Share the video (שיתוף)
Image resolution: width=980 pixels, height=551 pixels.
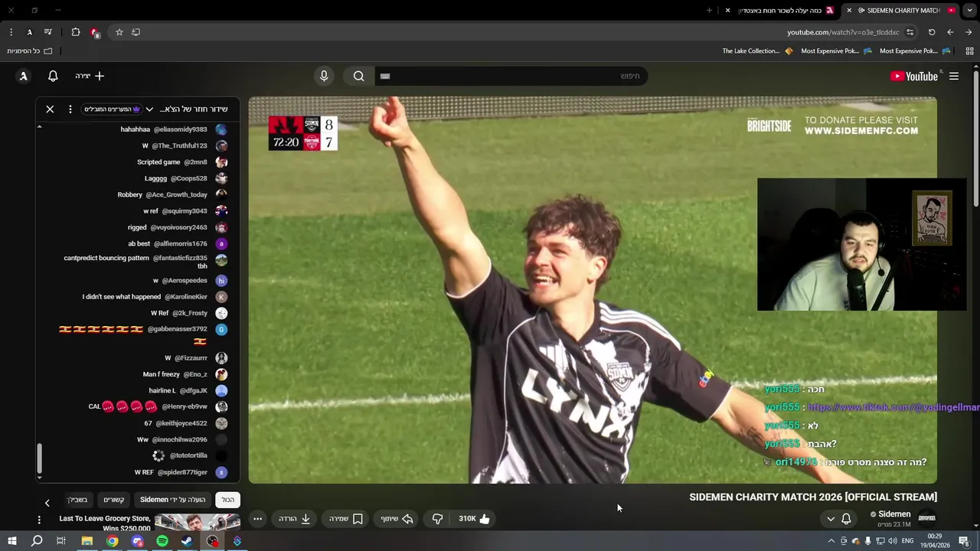click(x=397, y=519)
